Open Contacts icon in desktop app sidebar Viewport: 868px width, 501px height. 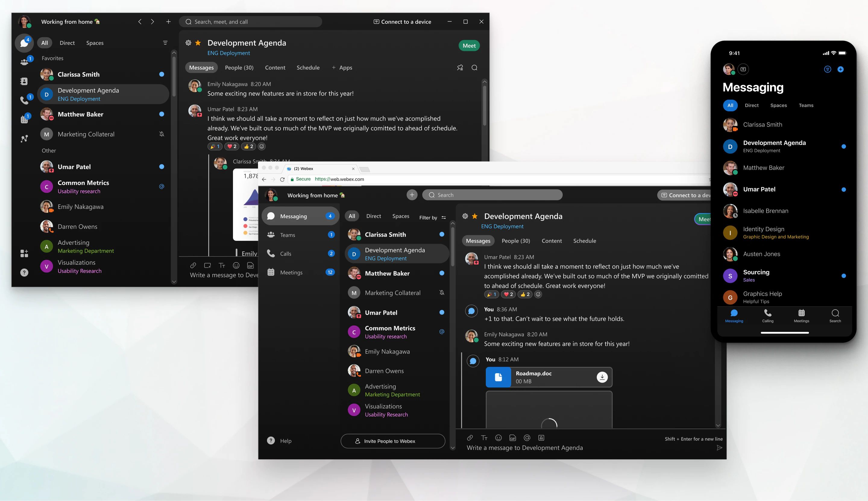point(24,81)
